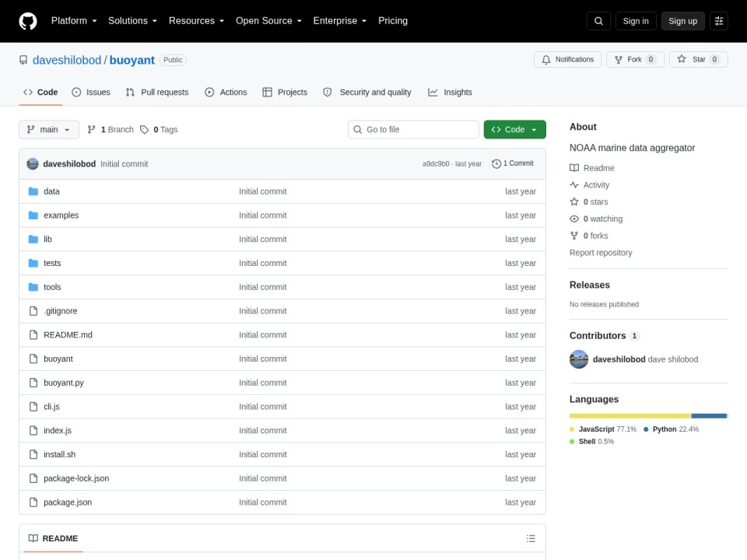Open the daveshilobod owner link

[67, 60]
